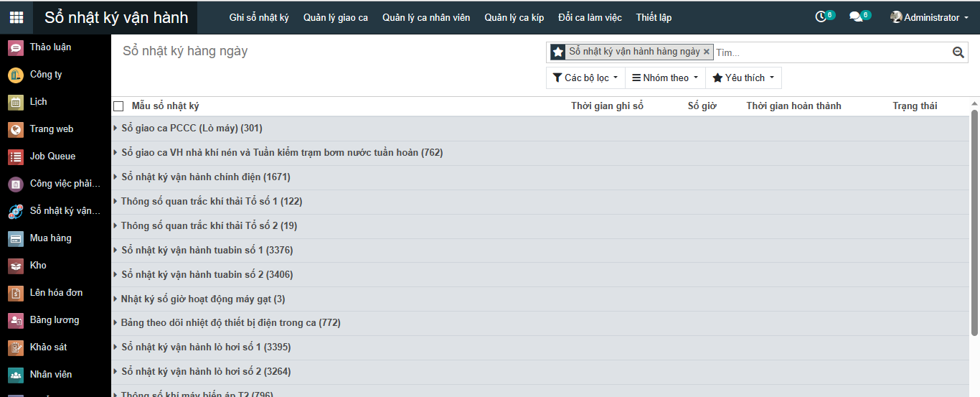Click the search magnifier icon
The width and height of the screenshot is (980, 397).
pos(958,52)
